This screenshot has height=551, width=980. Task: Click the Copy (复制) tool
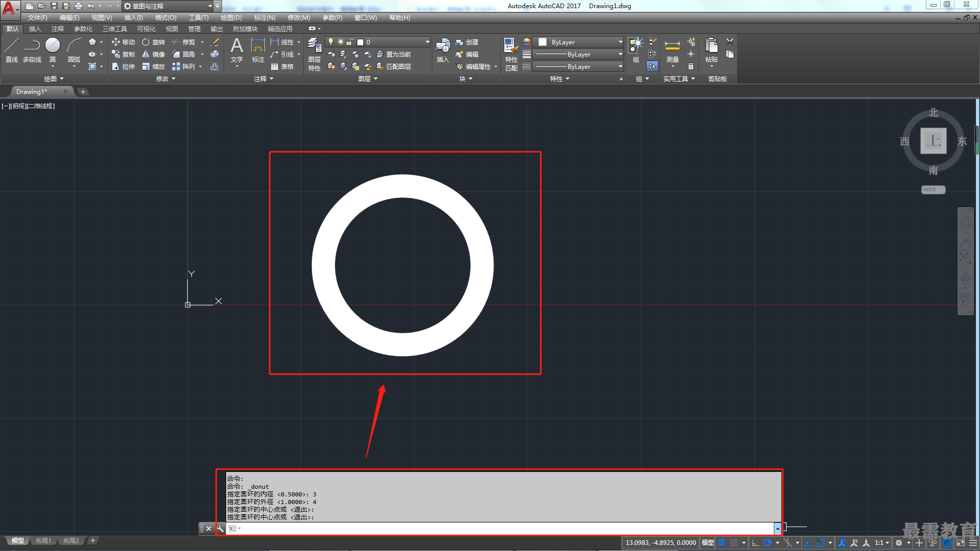[124, 55]
